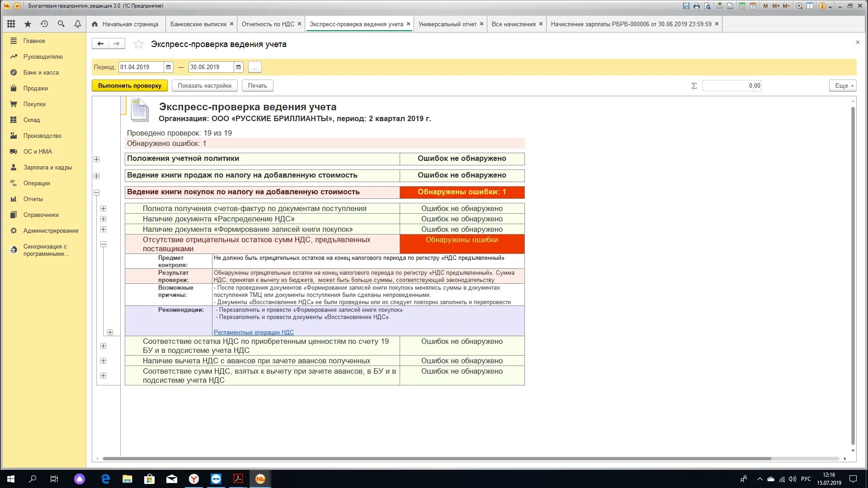Open print preview from the title bar
The height and width of the screenshot is (488, 868).
[x=708, y=6]
